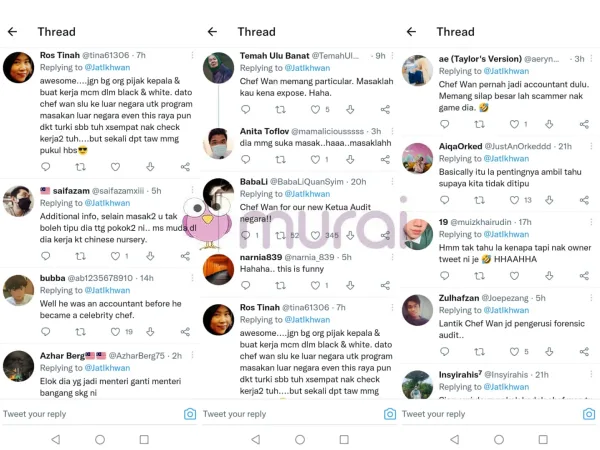Like saifazam's Additional info tweet
Screen dimensions: 600x450
tap(115, 256)
